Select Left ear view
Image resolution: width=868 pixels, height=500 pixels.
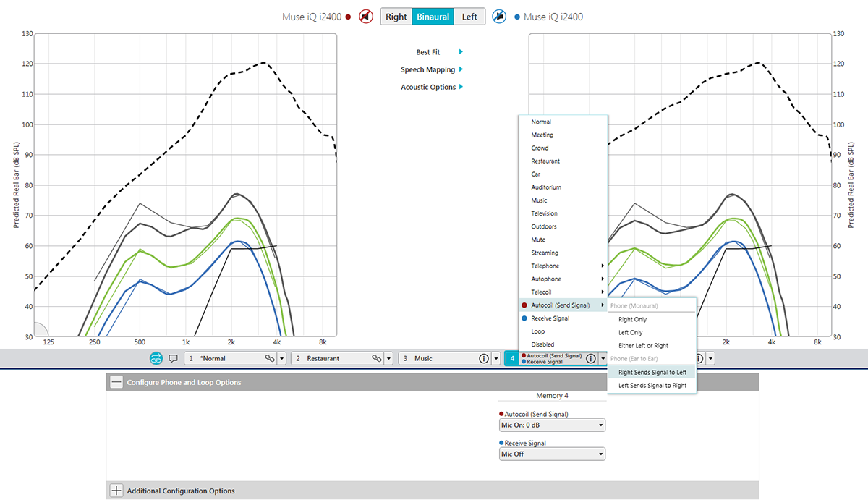point(469,17)
